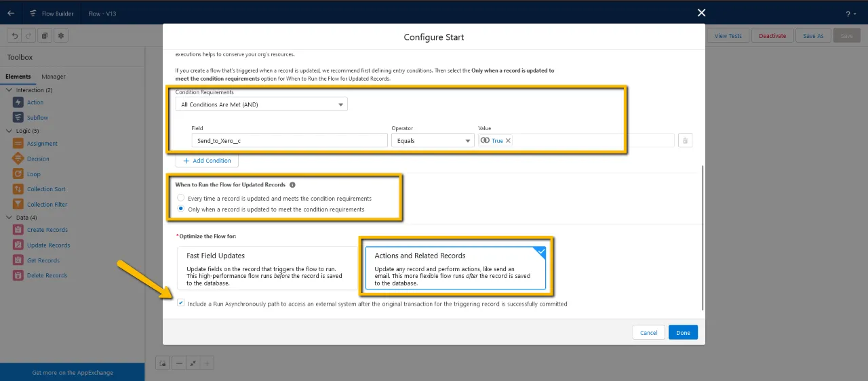
Task: Choose the Fast Field Updates option
Action: click(x=267, y=268)
